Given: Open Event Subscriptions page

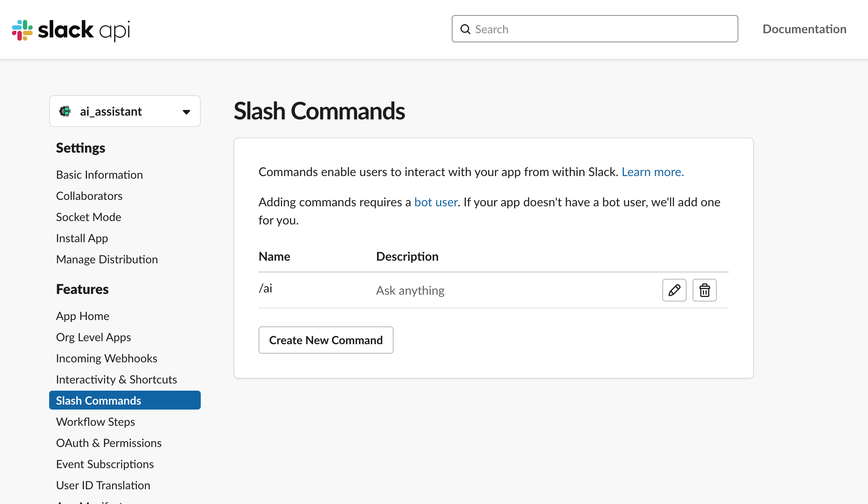Looking at the screenshot, I should tap(105, 464).
